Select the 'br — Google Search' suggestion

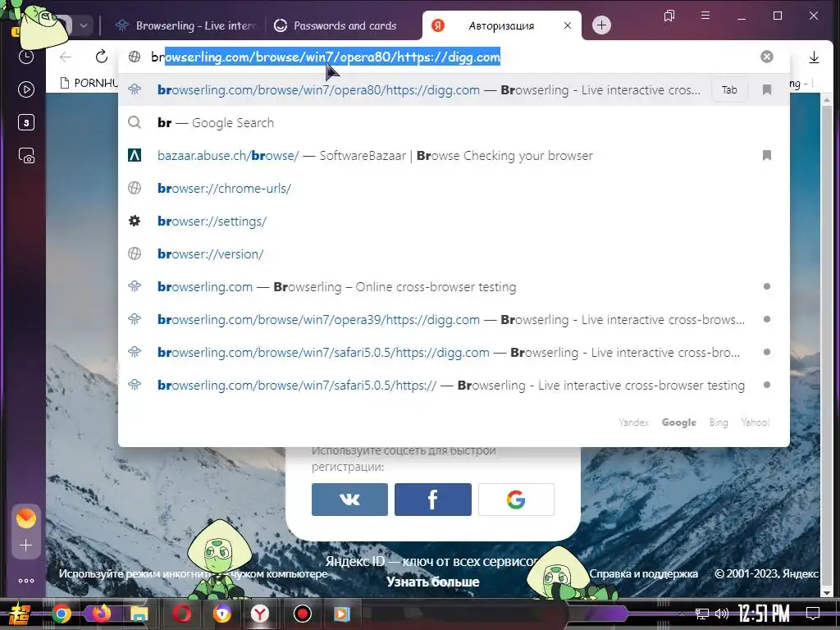(x=454, y=123)
